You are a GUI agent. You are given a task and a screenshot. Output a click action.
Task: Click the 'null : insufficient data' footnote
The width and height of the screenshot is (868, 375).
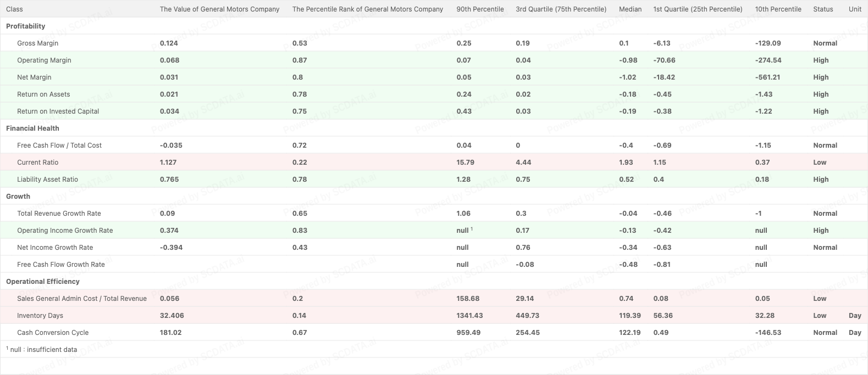coord(43,349)
